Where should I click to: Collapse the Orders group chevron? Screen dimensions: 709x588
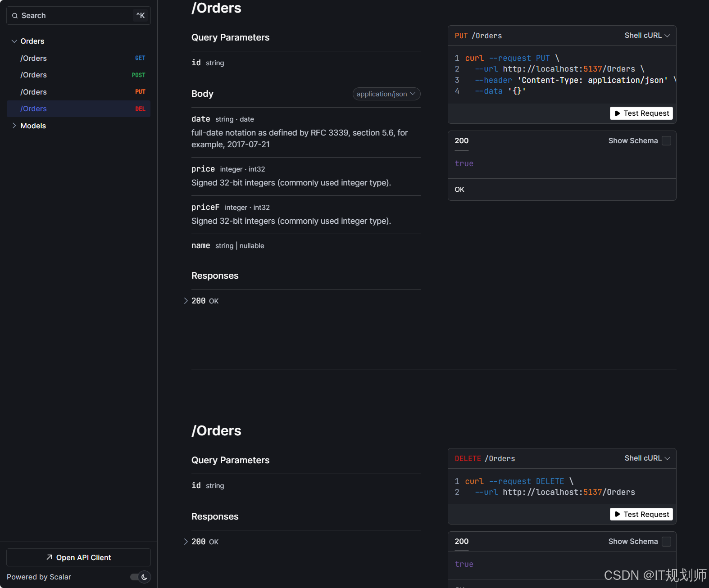[x=14, y=41]
